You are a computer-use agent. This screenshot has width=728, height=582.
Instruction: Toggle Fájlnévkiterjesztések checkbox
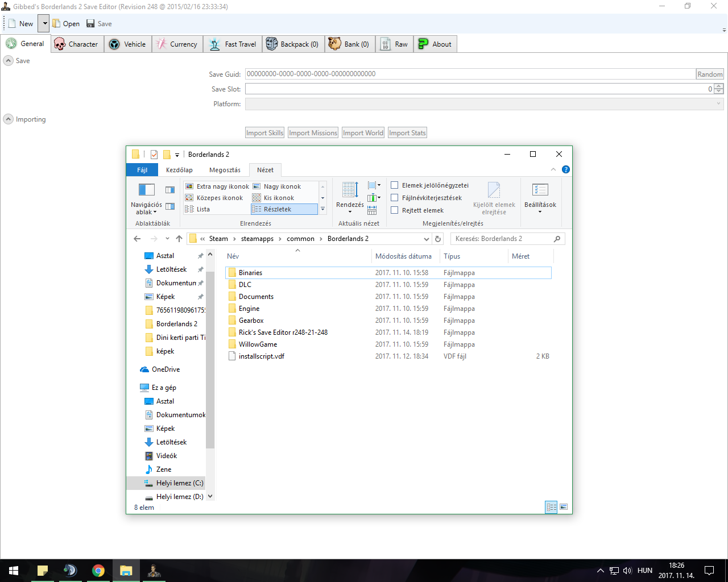coord(395,198)
